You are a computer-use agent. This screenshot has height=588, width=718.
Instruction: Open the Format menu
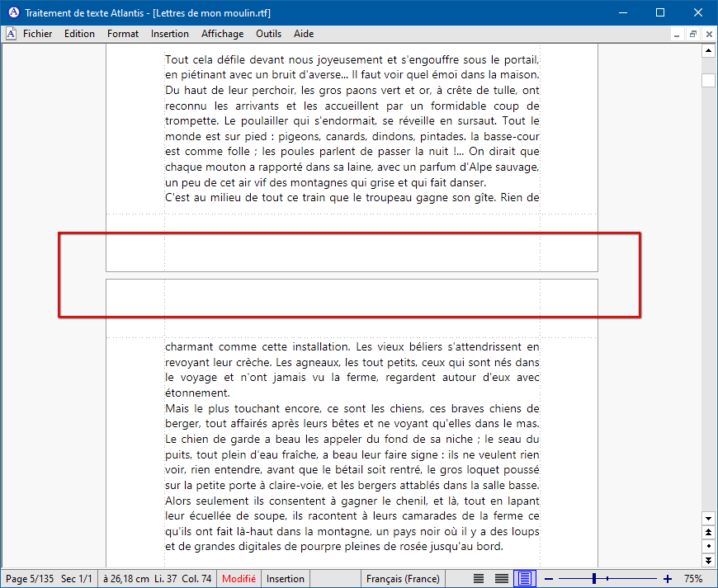[x=123, y=34]
